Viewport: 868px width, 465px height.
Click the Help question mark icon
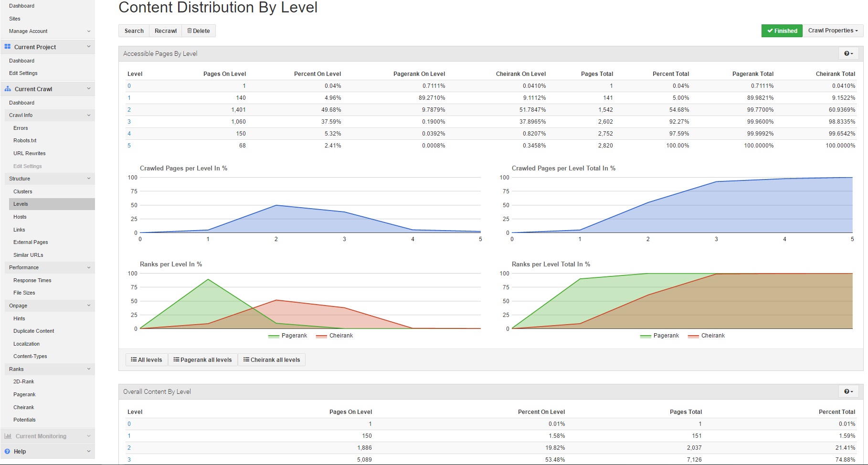pos(7,451)
